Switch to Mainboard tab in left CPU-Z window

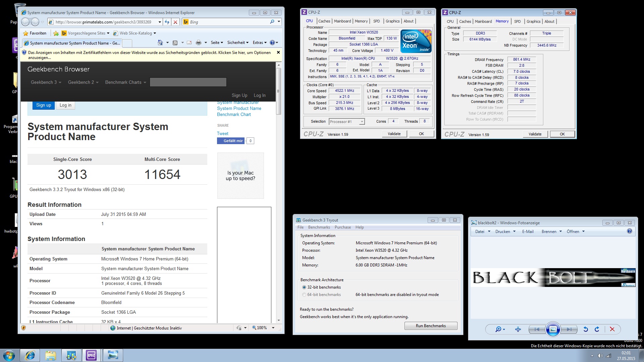tap(342, 21)
